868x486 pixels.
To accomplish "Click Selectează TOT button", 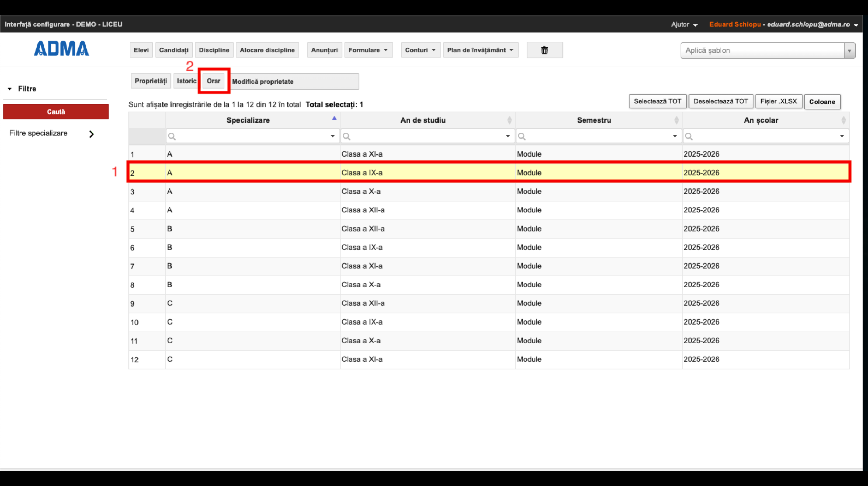I will pos(657,101).
